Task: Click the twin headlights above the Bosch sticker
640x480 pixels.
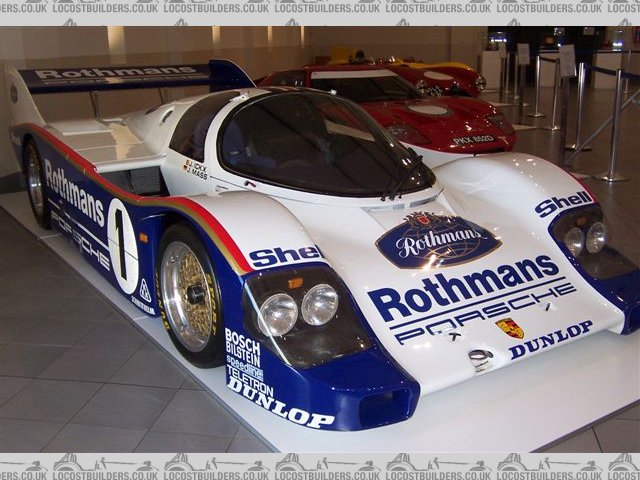Action: (x=298, y=310)
